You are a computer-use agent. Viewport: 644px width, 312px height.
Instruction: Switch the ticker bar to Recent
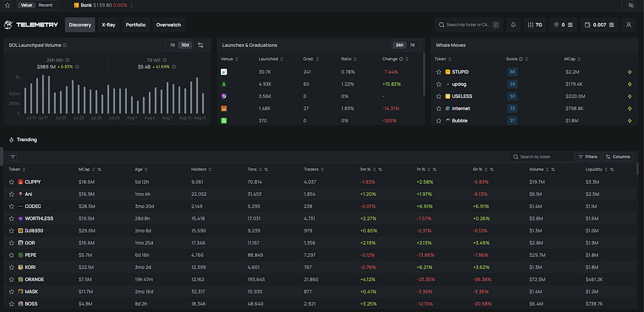pyautogui.click(x=45, y=5)
